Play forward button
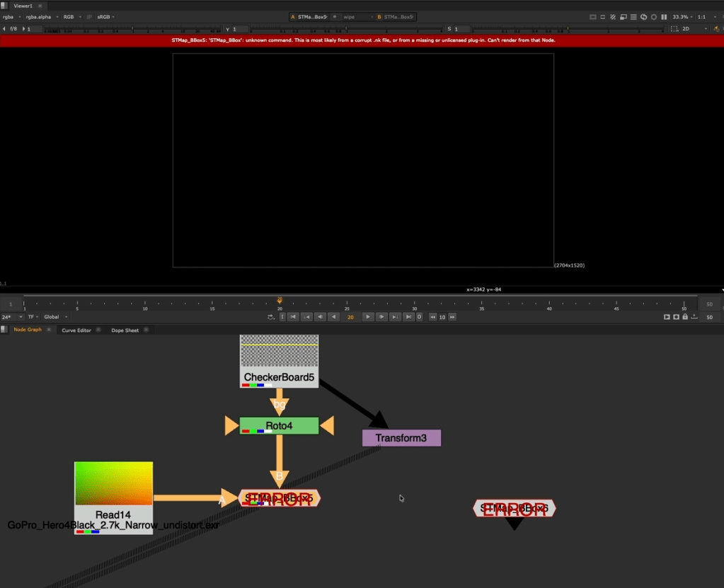Screen dimensions: 724x588 pos(368,317)
